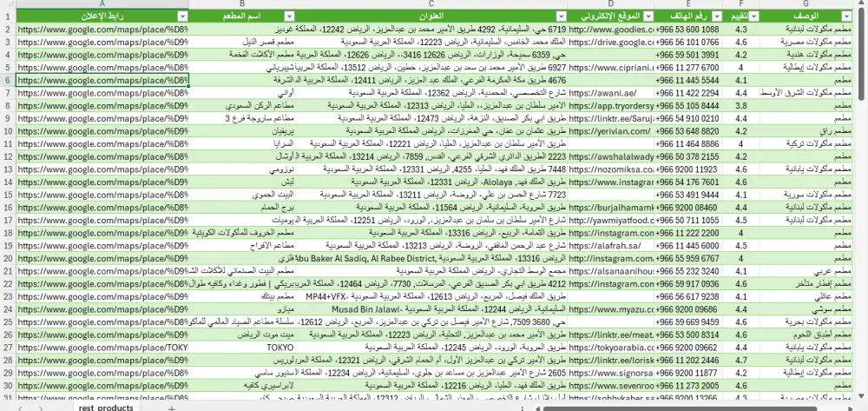Click the previous sheet navigation arrow
Image resolution: width=868 pixels, height=411 pixels.
[x=20, y=408]
